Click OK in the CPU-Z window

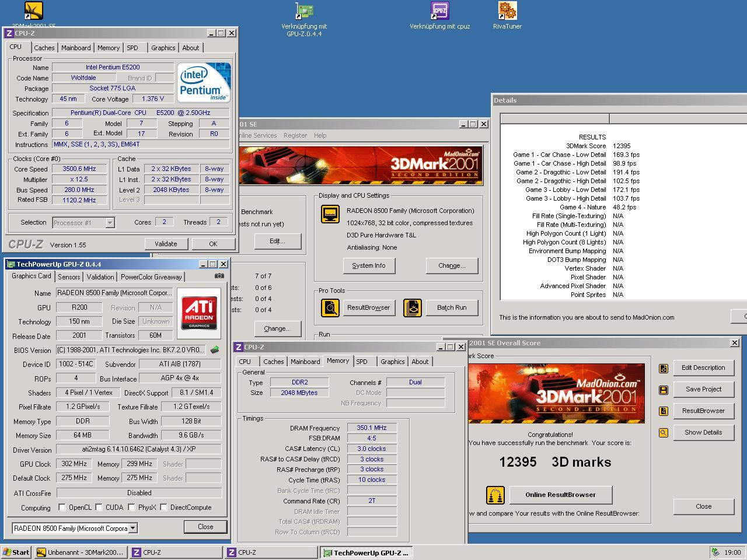click(213, 244)
